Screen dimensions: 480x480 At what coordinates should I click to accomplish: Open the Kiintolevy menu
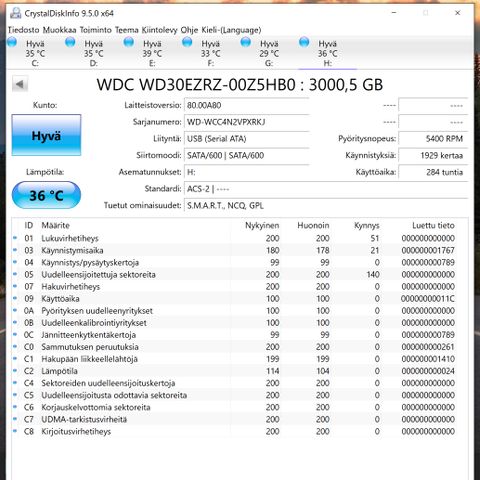159,30
